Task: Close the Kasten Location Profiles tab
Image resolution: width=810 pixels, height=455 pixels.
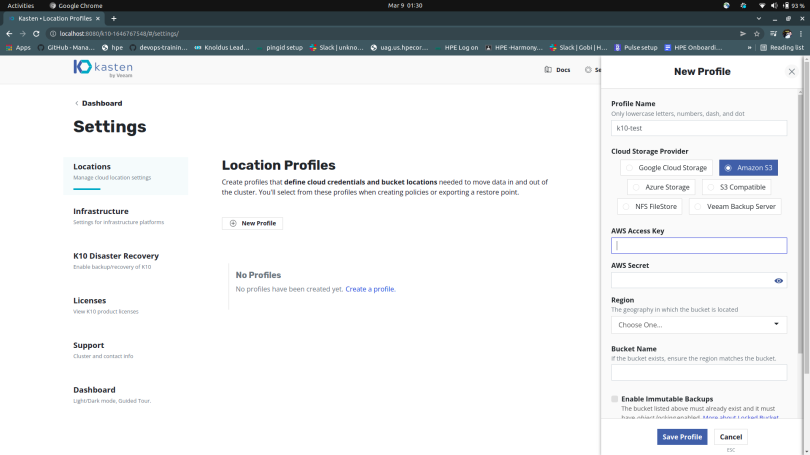Action: tap(98, 19)
